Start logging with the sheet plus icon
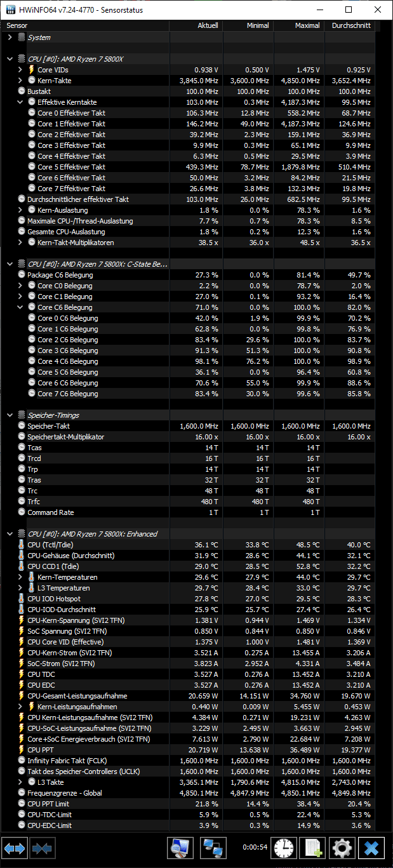This screenshot has height=868, width=393. pos(313,848)
